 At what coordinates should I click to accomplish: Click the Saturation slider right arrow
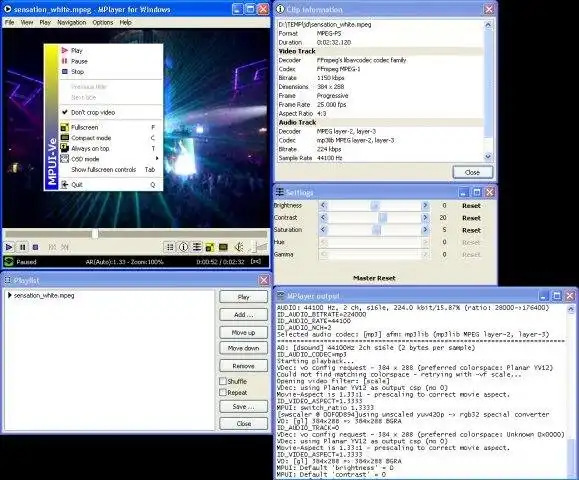(425, 230)
